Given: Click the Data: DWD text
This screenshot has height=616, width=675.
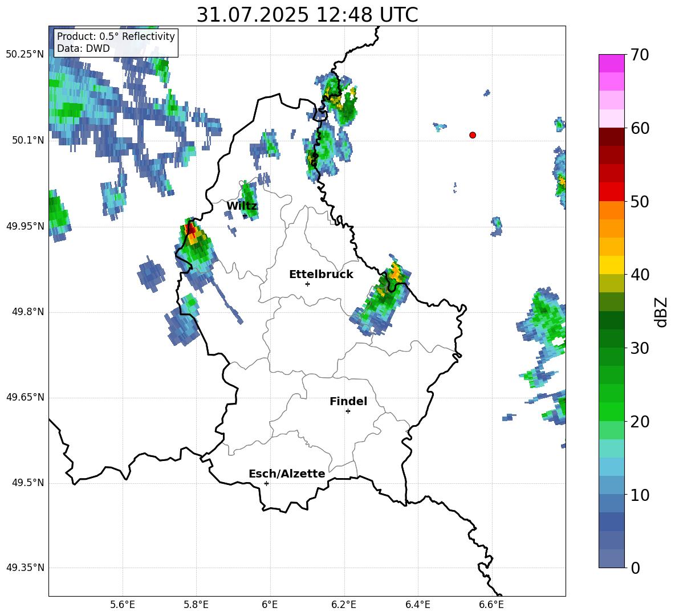Looking at the screenshot, I should click(x=83, y=48).
